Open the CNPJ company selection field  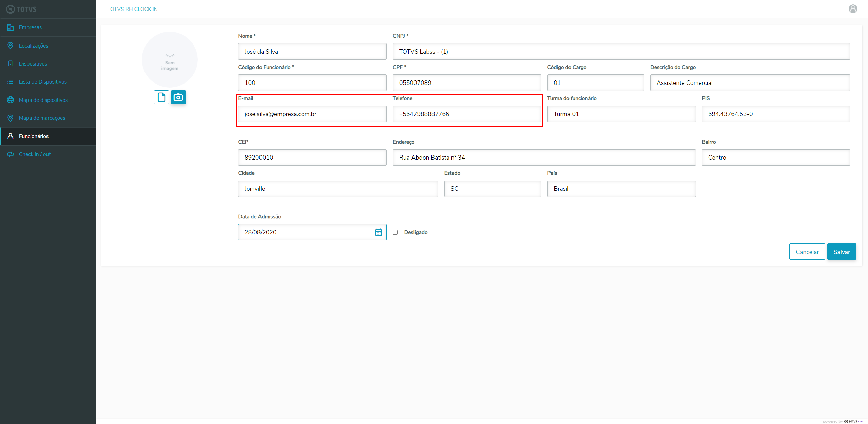pyautogui.click(x=621, y=52)
